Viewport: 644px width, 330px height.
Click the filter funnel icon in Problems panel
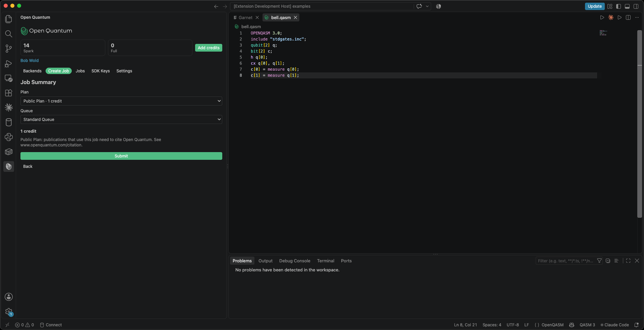pyautogui.click(x=599, y=261)
